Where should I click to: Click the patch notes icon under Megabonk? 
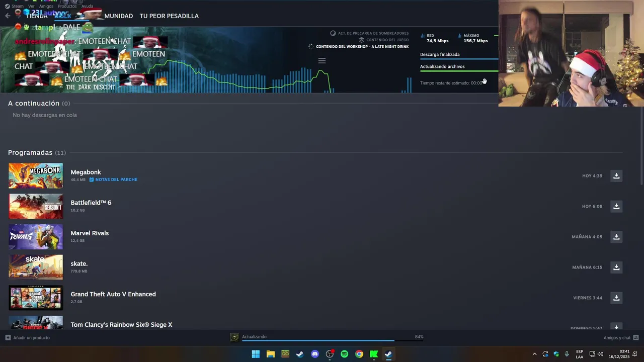tap(92, 179)
